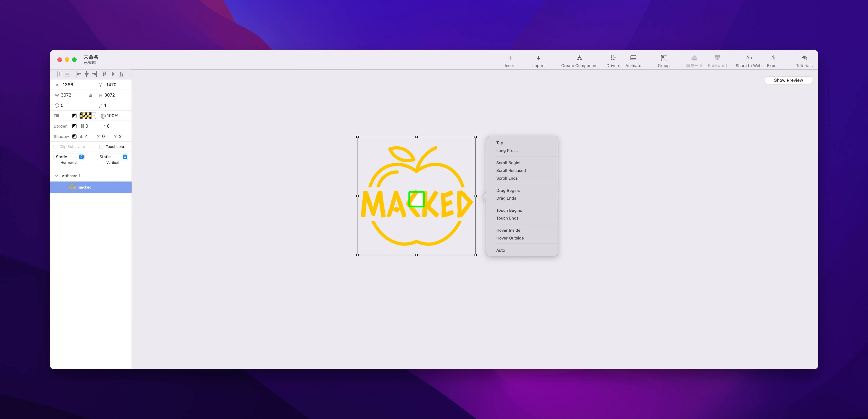Click the Show Preview button

click(788, 80)
